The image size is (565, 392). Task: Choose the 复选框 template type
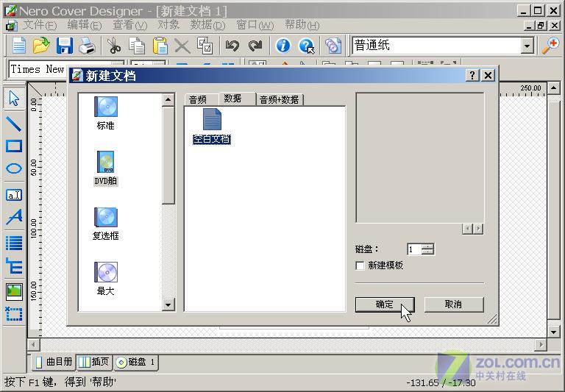(106, 224)
